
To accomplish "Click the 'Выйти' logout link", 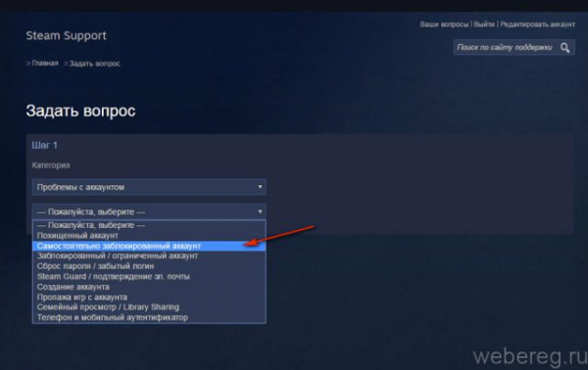I will [x=484, y=24].
